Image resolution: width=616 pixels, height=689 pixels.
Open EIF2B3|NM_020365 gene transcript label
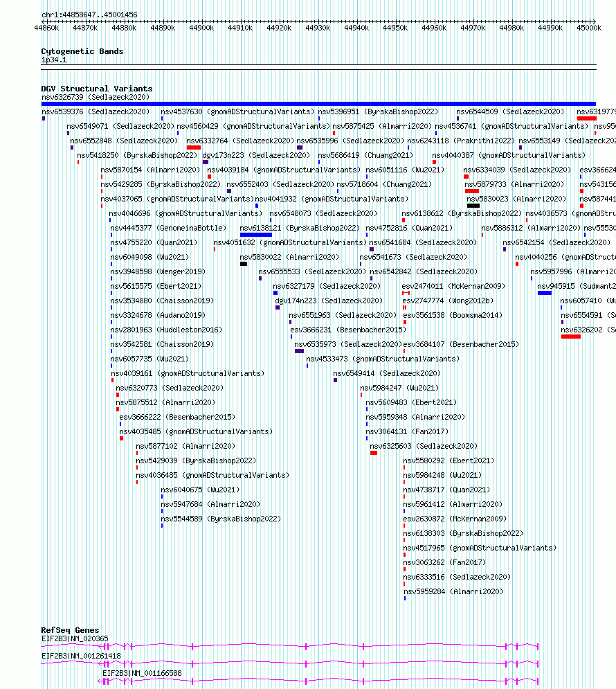(x=75, y=638)
